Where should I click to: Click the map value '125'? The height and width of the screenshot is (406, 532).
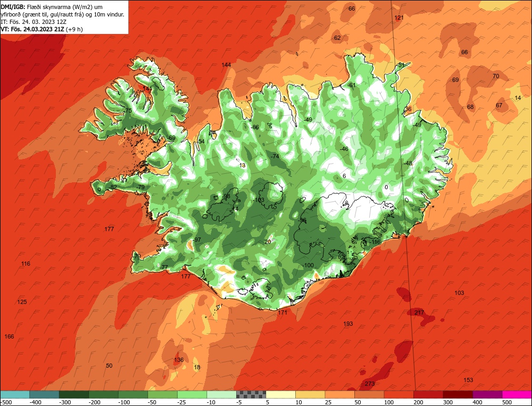tap(22, 302)
